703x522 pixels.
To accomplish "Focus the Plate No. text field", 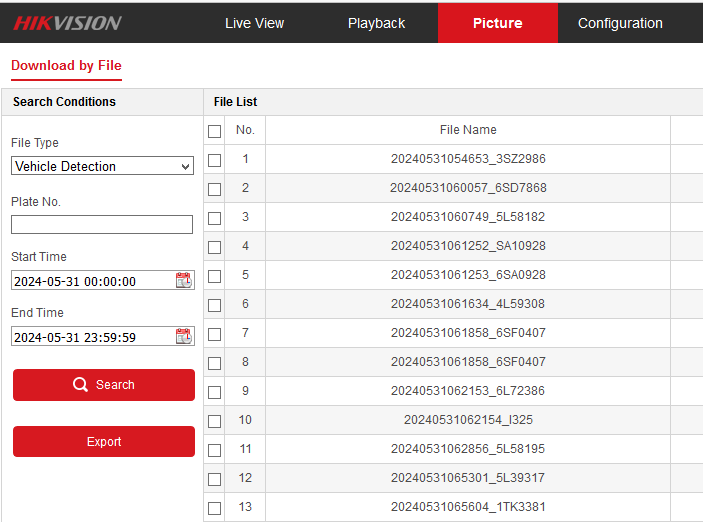I will [x=102, y=225].
